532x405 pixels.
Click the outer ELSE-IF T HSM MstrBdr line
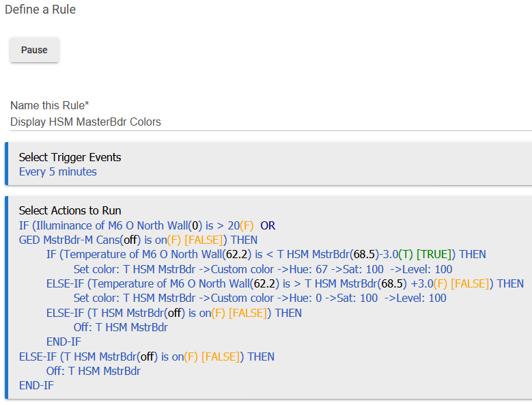pyautogui.click(x=147, y=357)
